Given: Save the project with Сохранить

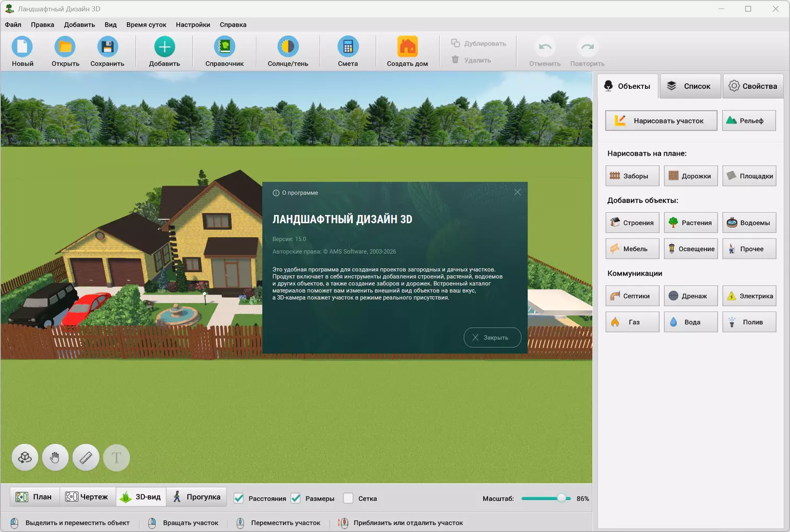Looking at the screenshot, I should pyautogui.click(x=107, y=52).
